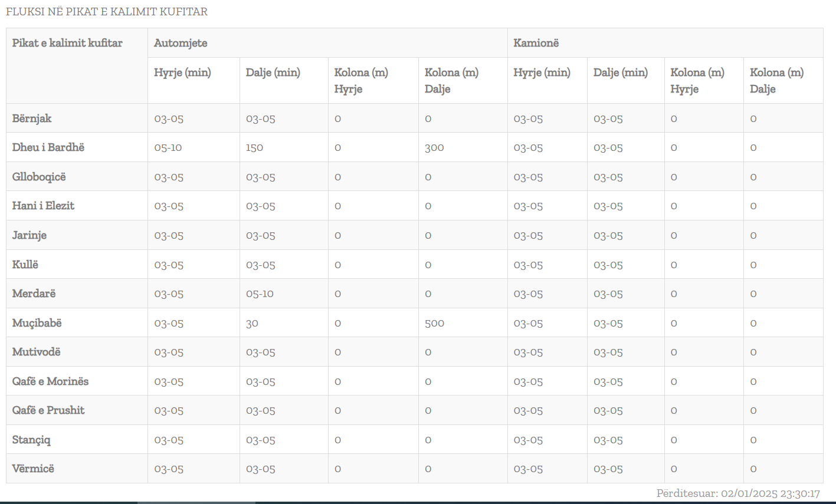
Task: Click the Jarinje crossing name
Action: (x=29, y=235)
